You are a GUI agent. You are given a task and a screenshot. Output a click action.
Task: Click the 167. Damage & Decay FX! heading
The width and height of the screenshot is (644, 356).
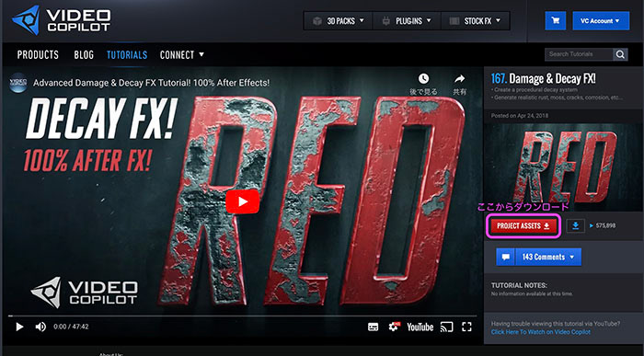(x=544, y=78)
